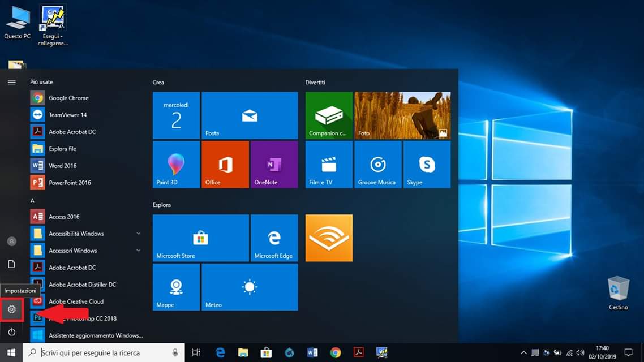Open the user account icon in Start rail
This screenshot has height=362, width=644.
[11, 242]
